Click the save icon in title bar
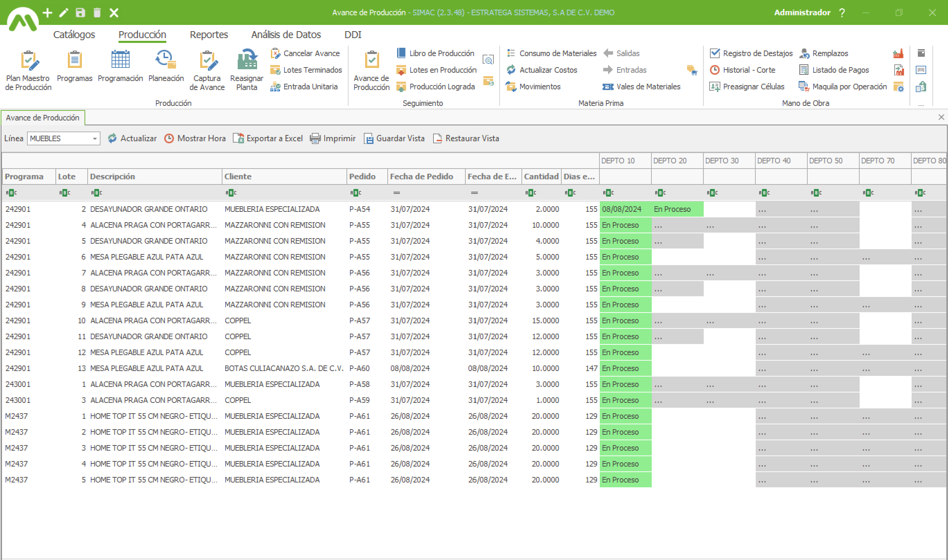The image size is (948, 560). point(80,12)
